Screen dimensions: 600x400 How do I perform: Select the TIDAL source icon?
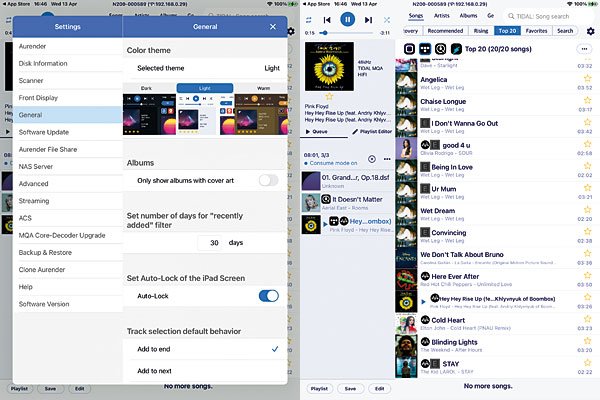pyautogui.click(x=425, y=49)
